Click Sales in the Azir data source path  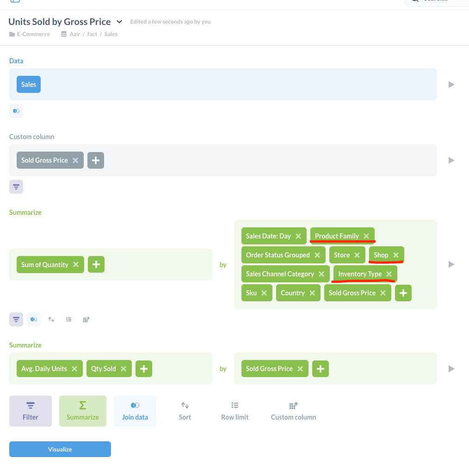point(111,34)
